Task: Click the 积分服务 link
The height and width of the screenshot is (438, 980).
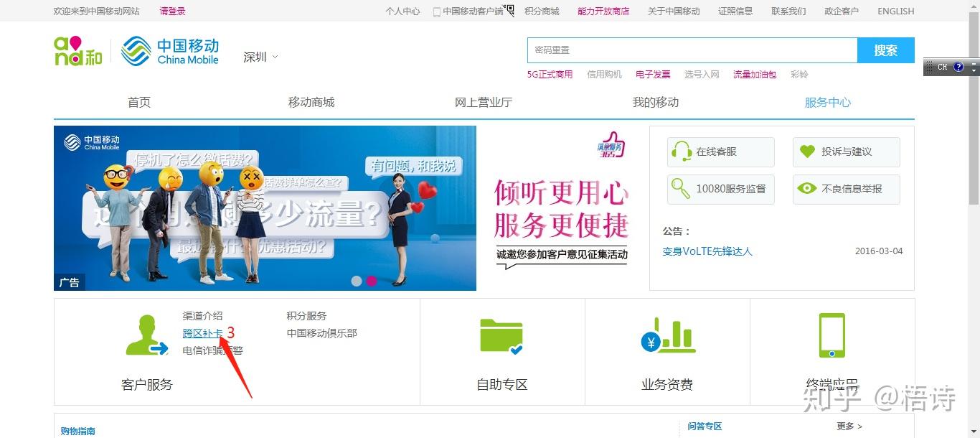Action: 306,316
